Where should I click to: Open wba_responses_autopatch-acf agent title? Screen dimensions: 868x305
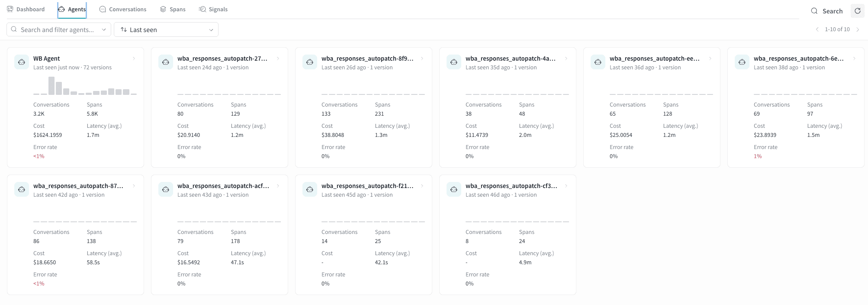pos(223,186)
